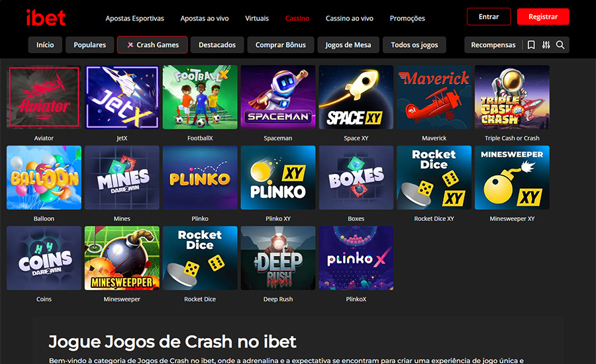The width and height of the screenshot is (596, 364).
Task: Select the Crash Games category tab
Action: 152,45
